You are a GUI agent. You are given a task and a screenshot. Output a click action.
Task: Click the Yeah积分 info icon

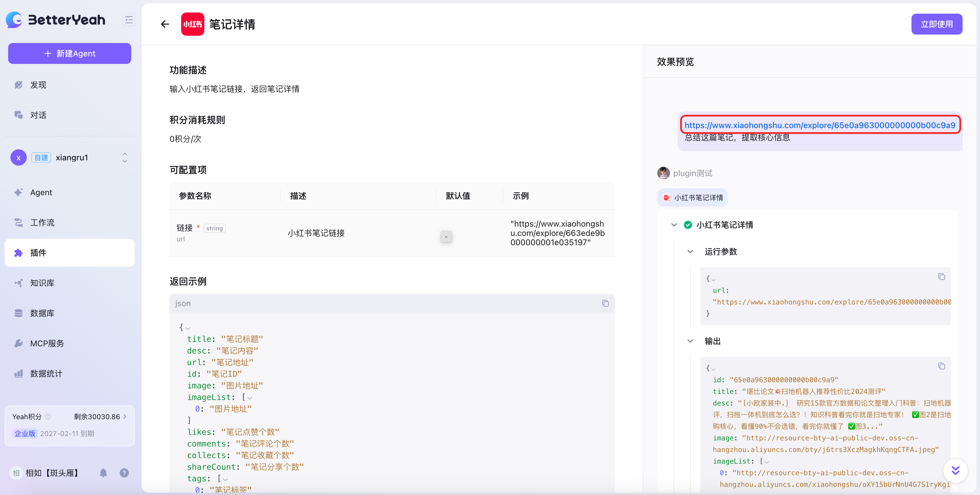pos(48,417)
